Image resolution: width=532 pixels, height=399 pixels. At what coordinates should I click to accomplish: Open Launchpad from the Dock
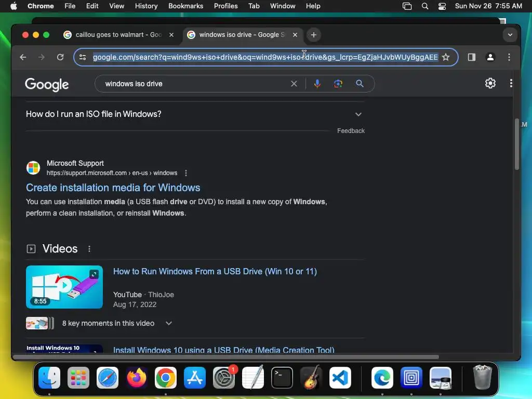(78, 378)
